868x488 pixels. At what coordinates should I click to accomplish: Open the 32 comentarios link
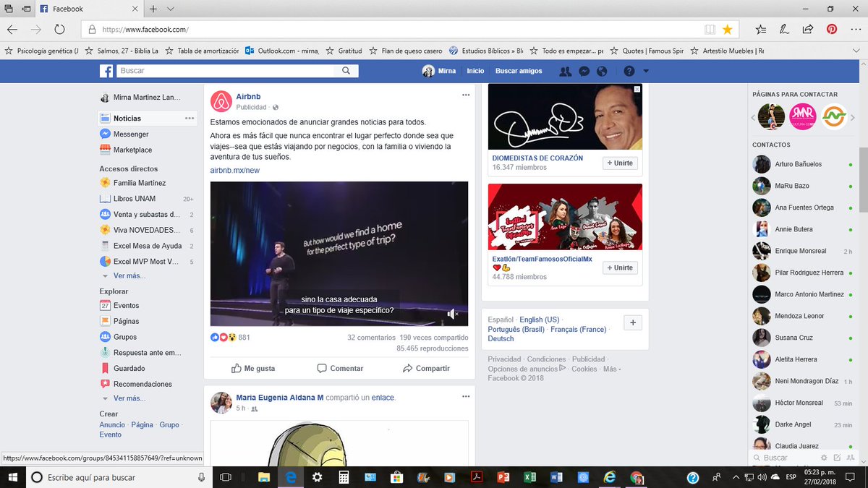371,338
